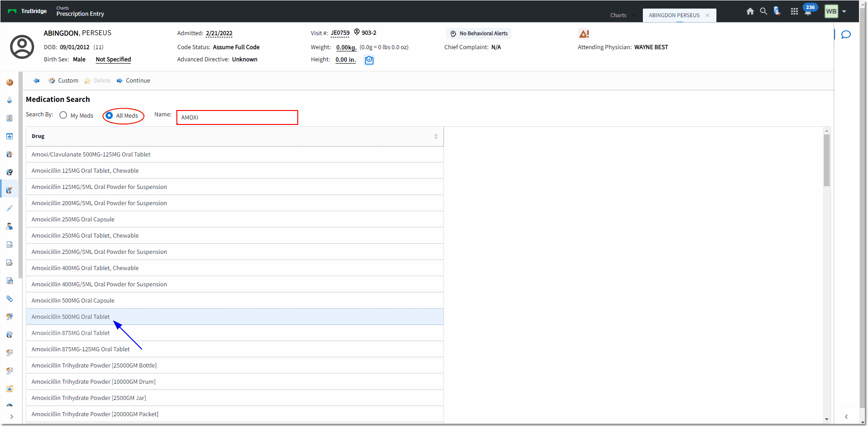The height and width of the screenshot is (427, 868).
Task: Open the clipboard checklist sidebar icon
Action: click(9, 118)
